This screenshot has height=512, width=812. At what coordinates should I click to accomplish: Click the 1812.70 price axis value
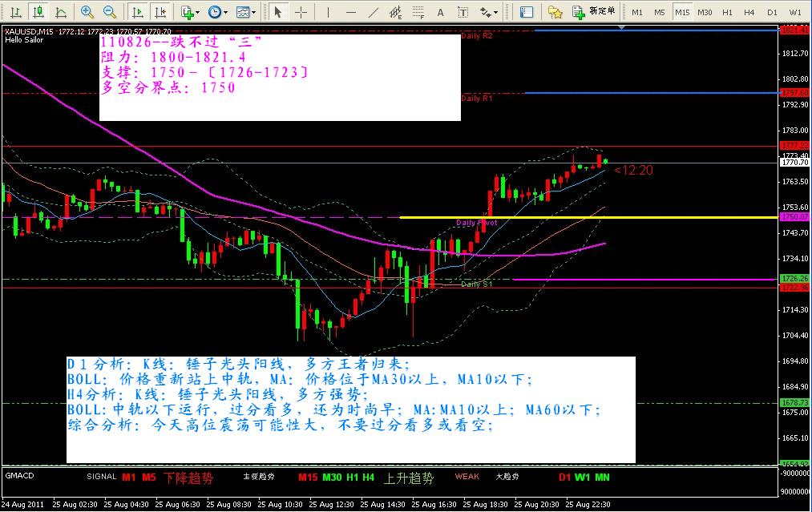[795, 54]
